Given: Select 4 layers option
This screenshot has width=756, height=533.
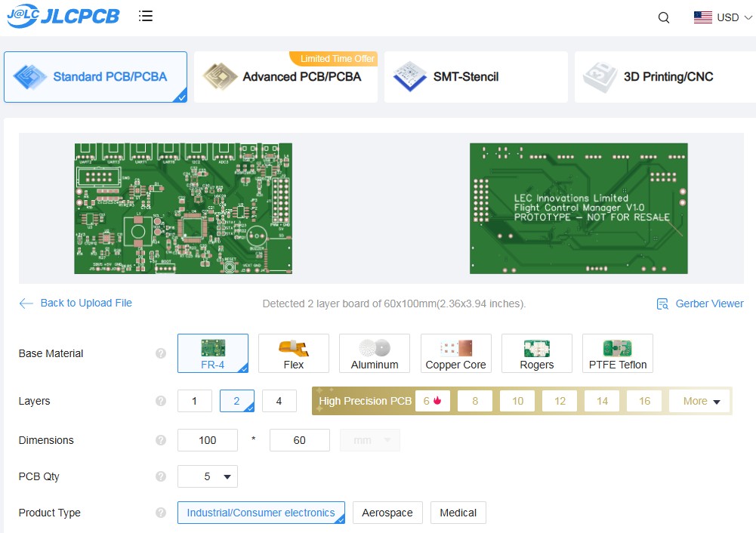Looking at the screenshot, I should pos(279,401).
